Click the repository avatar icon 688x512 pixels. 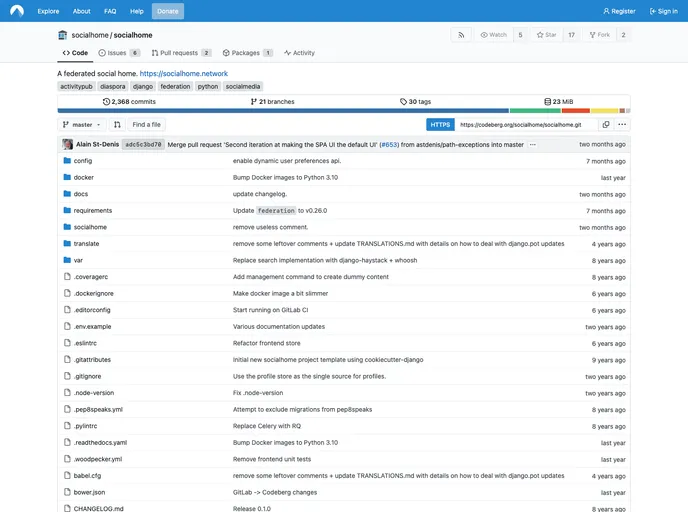(62, 35)
